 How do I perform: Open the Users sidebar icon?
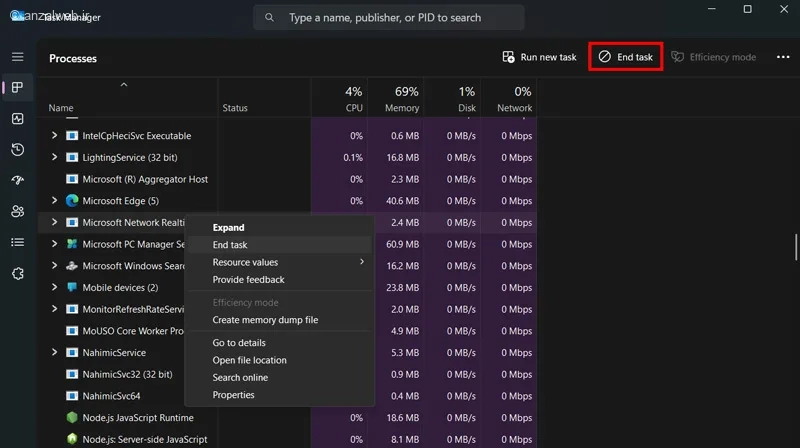coord(17,211)
